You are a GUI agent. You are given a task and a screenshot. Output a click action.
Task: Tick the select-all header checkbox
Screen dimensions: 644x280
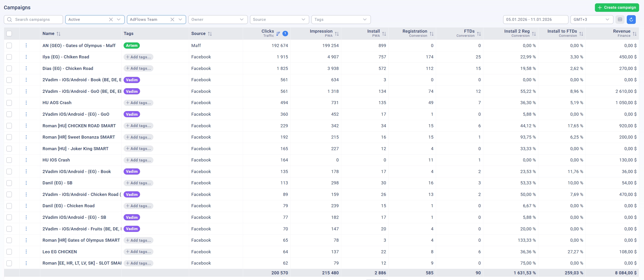[x=9, y=34]
